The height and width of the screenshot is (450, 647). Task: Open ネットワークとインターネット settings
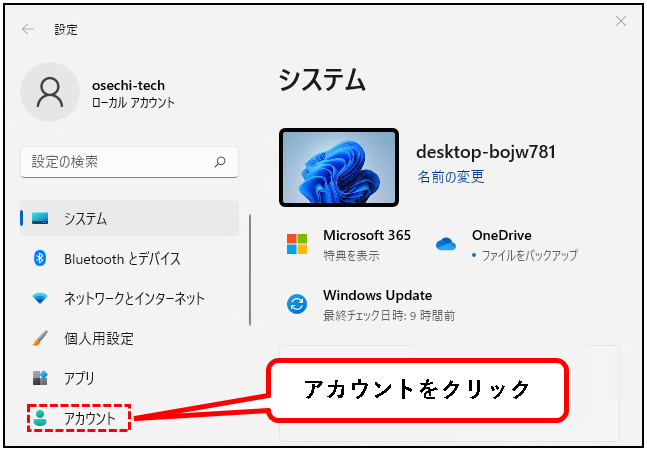[x=129, y=298]
